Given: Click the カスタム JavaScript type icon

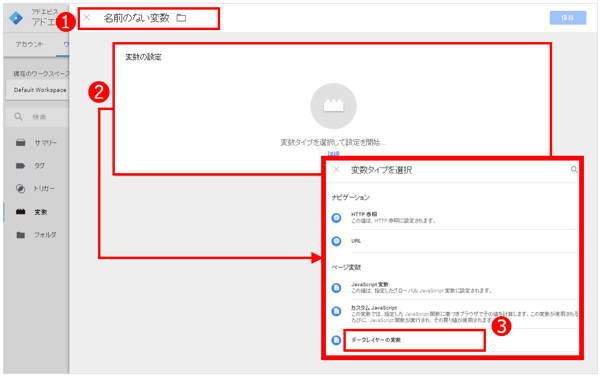Looking at the screenshot, I should (x=336, y=311).
